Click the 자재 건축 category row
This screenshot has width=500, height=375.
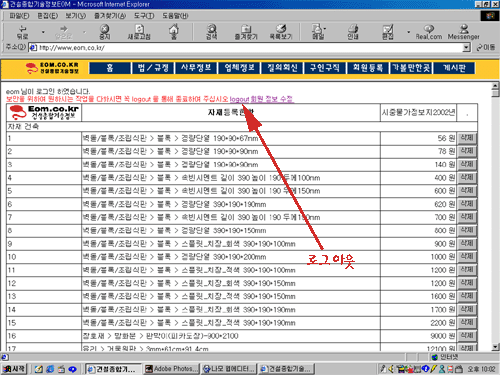point(242,126)
